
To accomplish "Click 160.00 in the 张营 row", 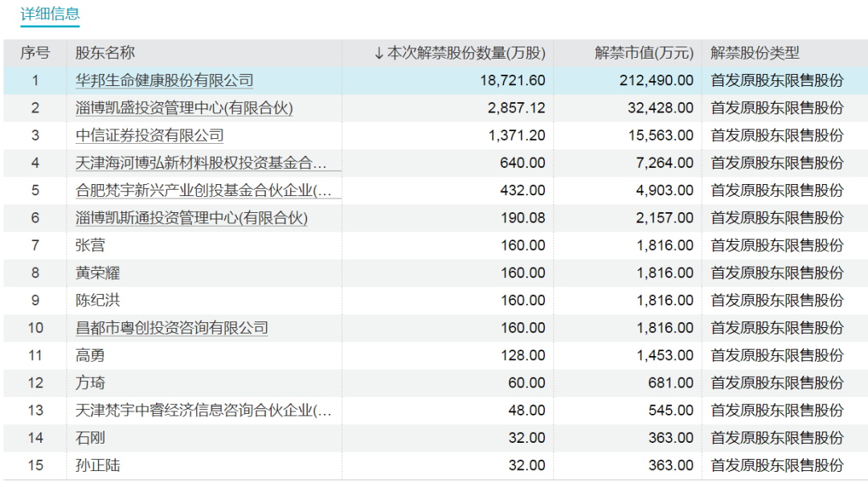I will tap(523, 246).
